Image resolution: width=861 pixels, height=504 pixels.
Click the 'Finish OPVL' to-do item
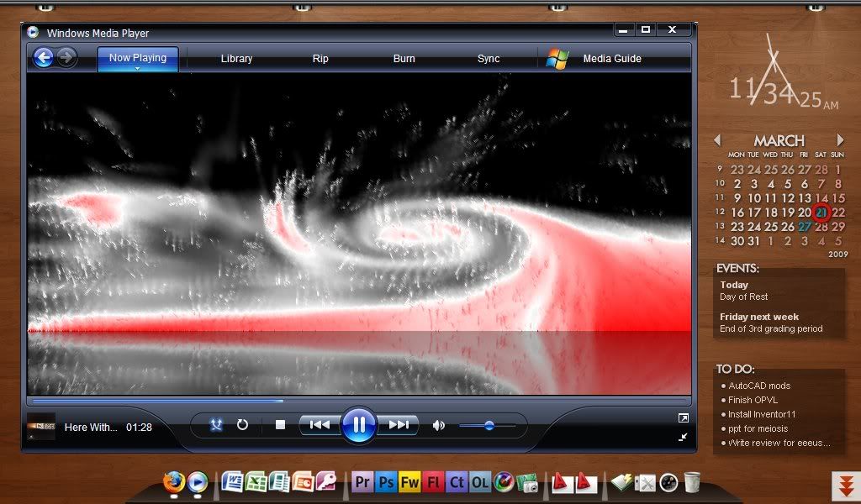753,400
